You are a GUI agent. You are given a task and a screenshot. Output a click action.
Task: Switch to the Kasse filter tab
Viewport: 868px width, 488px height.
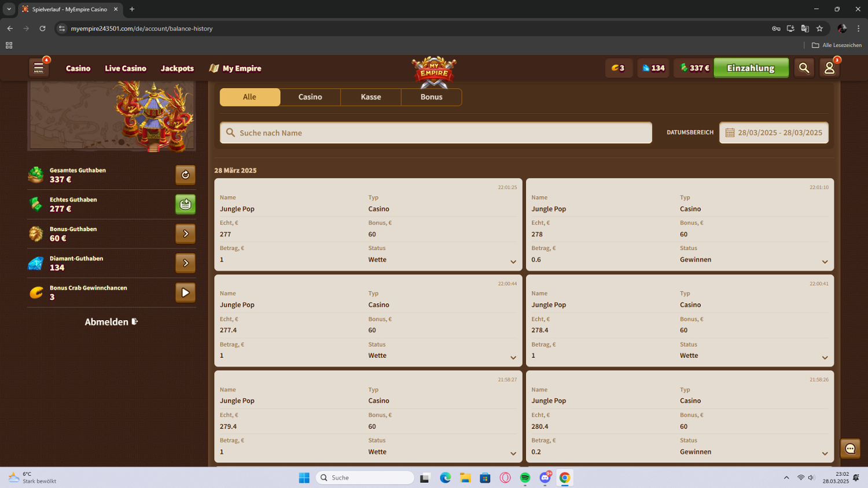[370, 97]
